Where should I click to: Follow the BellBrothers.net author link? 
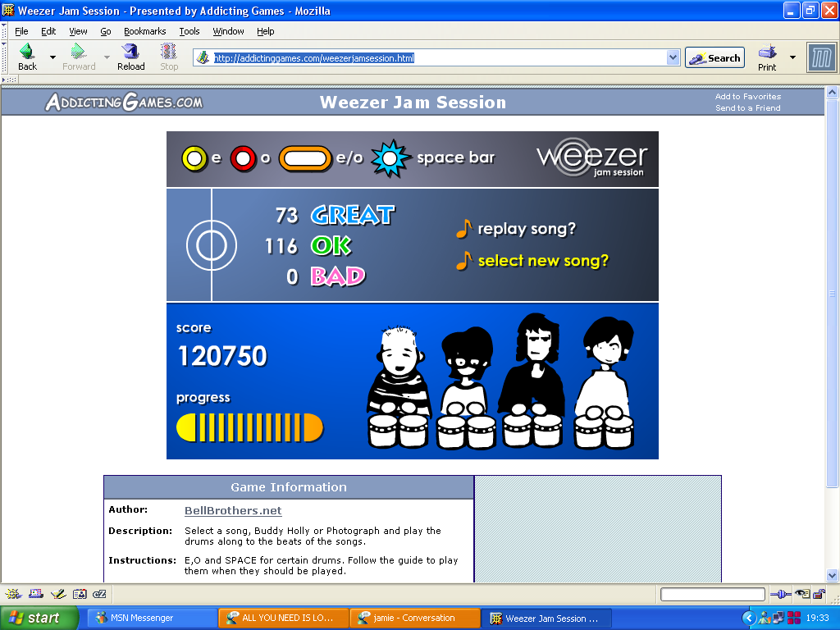tap(232, 510)
